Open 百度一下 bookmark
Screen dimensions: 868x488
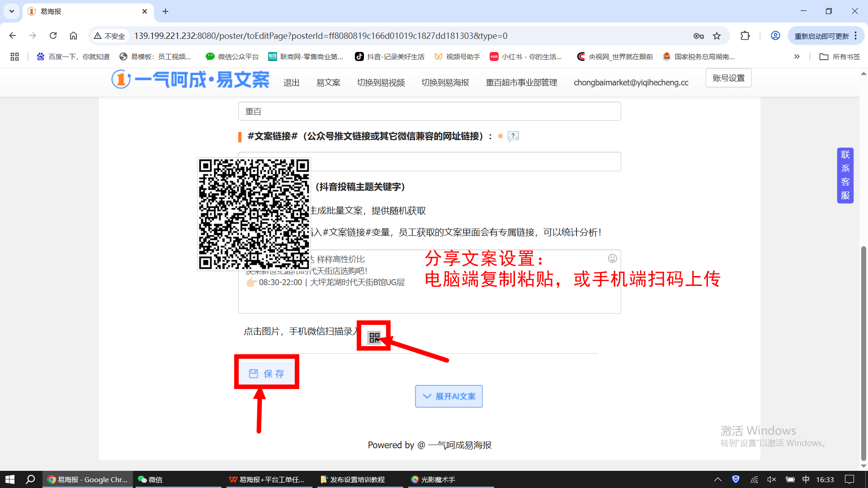pyautogui.click(x=73, y=56)
